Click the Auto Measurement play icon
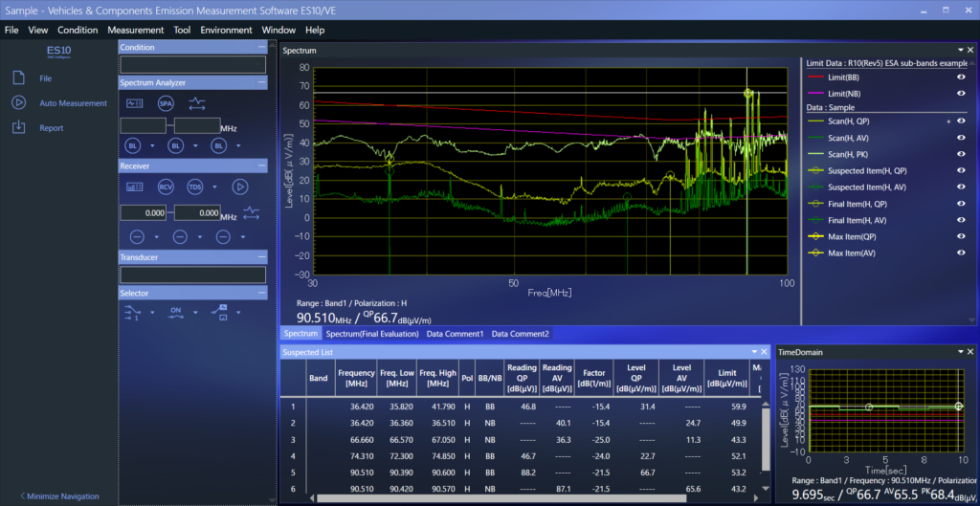Image resolution: width=980 pixels, height=506 pixels. [x=19, y=103]
